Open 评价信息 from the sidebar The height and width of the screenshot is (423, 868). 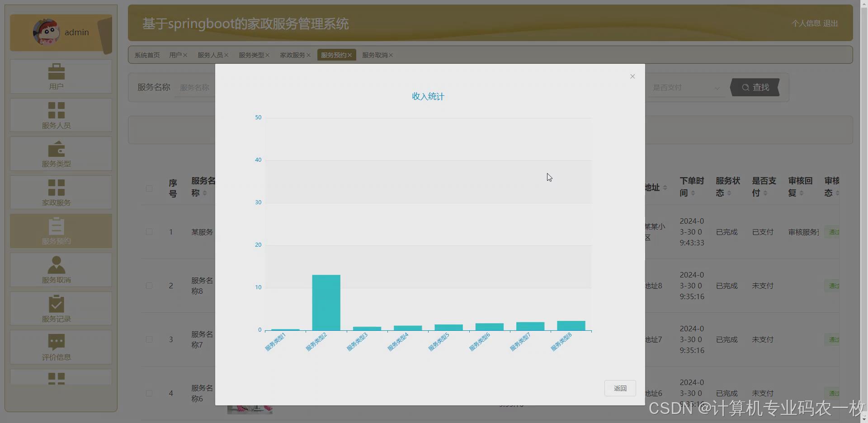click(60, 347)
